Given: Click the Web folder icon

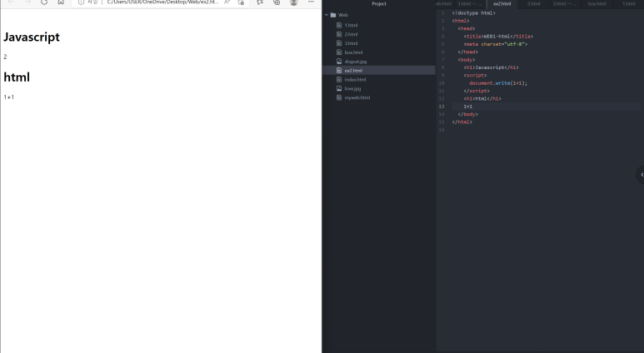Looking at the screenshot, I should click(333, 15).
